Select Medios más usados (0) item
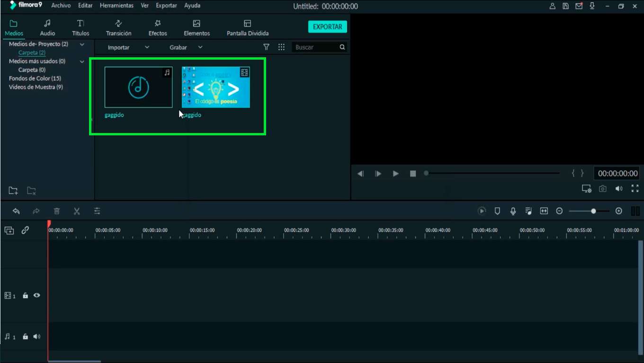This screenshot has height=363, width=644. click(x=37, y=61)
